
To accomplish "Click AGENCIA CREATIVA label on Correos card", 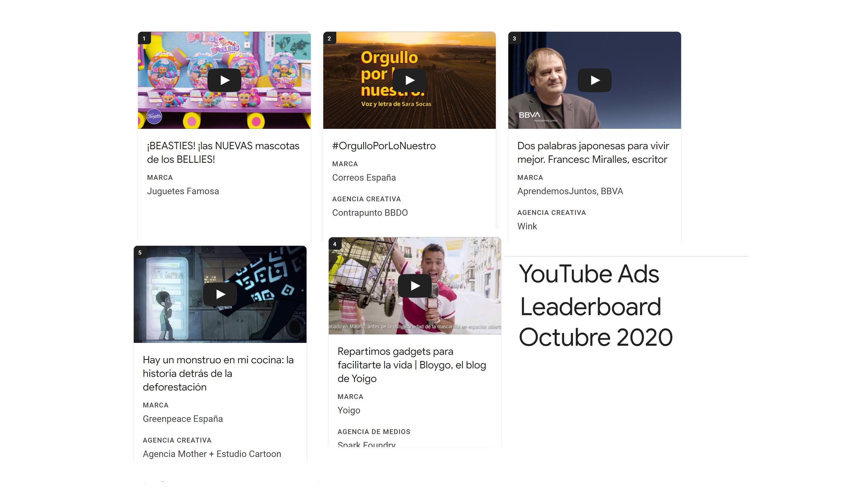I will pyautogui.click(x=366, y=199).
